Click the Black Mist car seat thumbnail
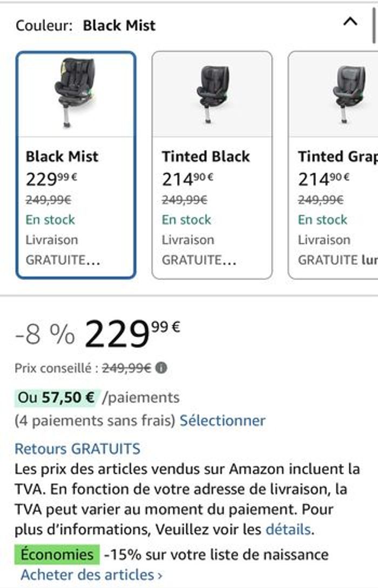Image resolution: width=378 pixels, height=588 pixels. 76,93
